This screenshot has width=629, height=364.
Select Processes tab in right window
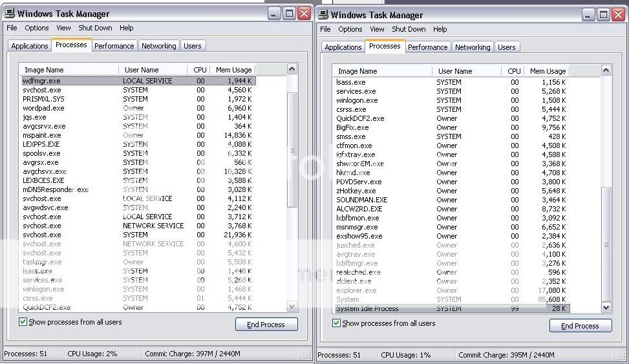(x=385, y=46)
